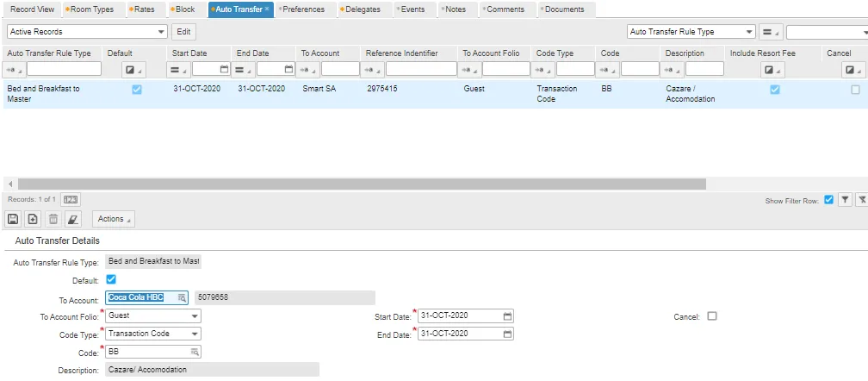Click the Description filter input
The image size is (868, 381).
[x=704, y=69]
